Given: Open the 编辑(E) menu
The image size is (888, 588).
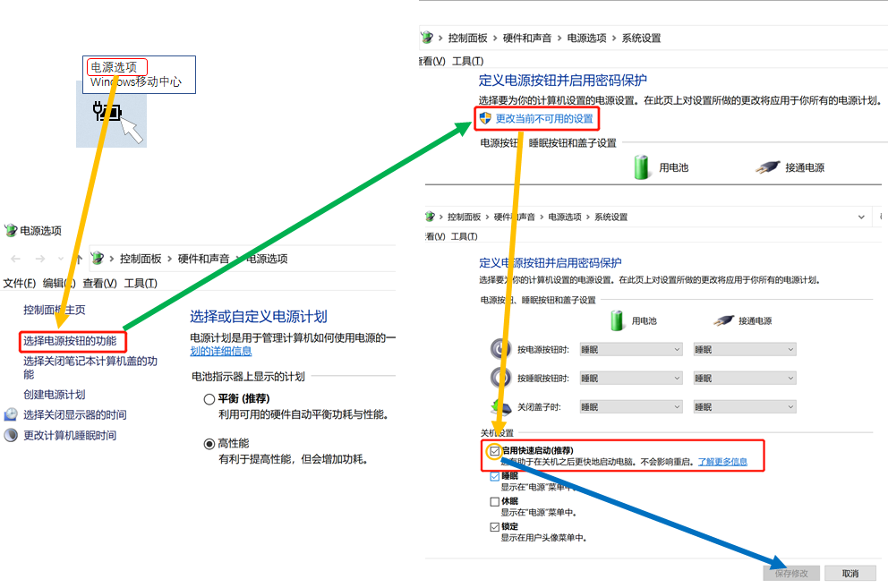Looking at the screenshot, I should click(59, 283).
